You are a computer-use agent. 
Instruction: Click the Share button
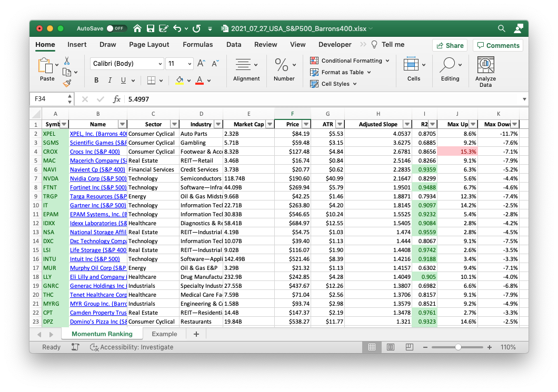(450, 45)
